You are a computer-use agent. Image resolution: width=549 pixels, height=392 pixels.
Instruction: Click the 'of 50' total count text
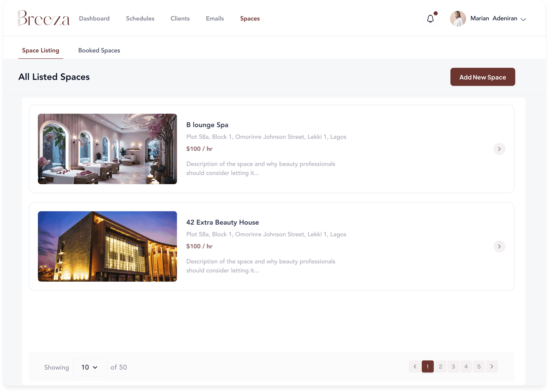click(x=119, y=367)
